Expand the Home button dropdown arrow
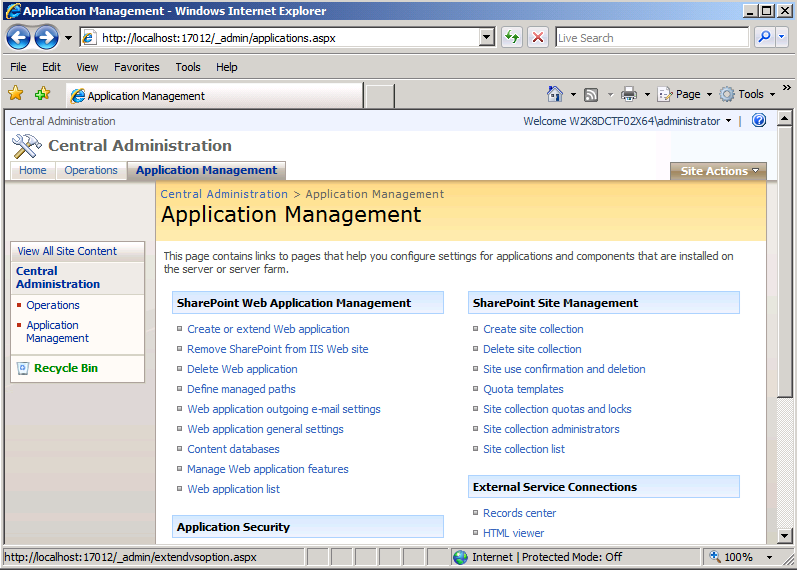Viewport: 797px width, 570px height. [x=573, y=94]
